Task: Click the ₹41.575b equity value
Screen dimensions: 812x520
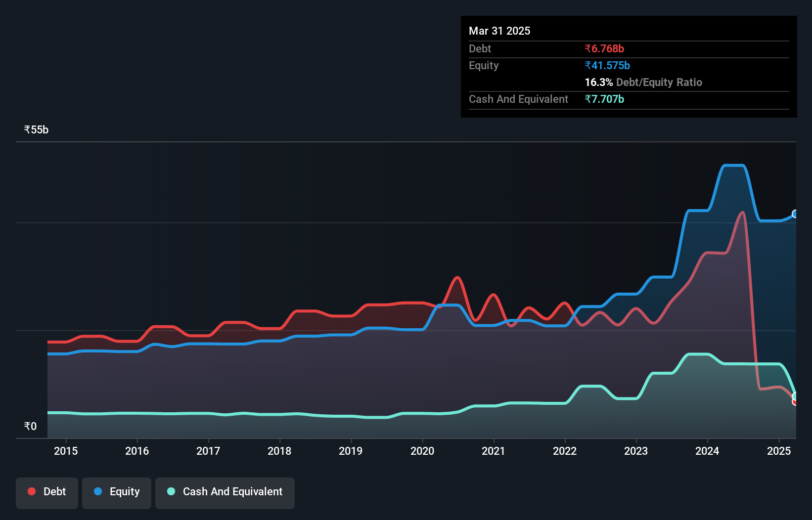Action: coord(607,65)
